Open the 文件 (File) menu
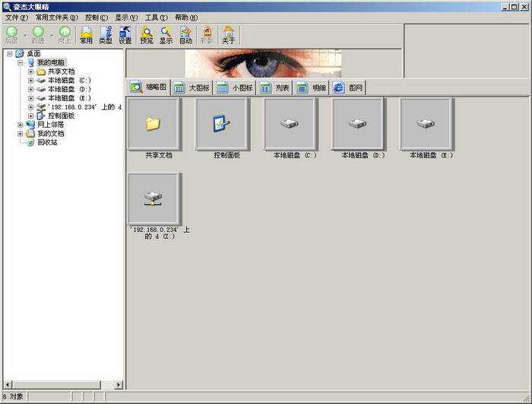 pyautogui.click(x=16, y=17)
